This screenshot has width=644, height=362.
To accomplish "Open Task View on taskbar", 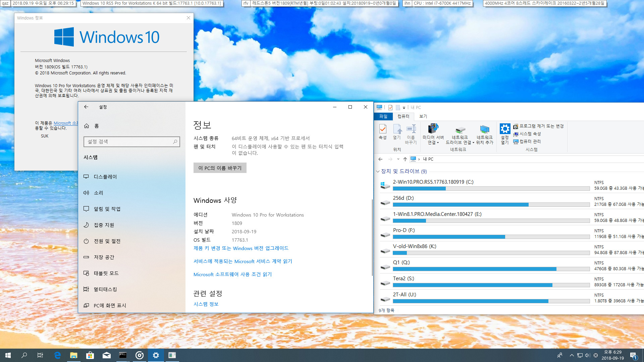I will tap(40, 355).
